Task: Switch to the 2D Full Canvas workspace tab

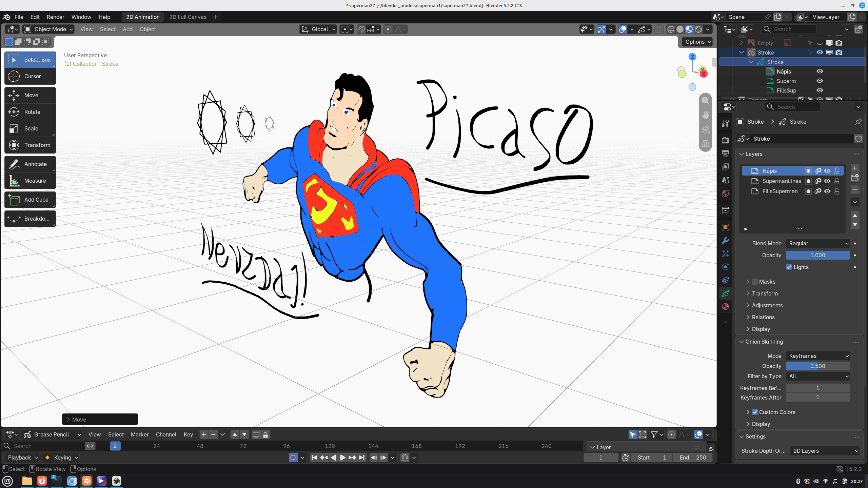Action: click(x=188, y=17)
